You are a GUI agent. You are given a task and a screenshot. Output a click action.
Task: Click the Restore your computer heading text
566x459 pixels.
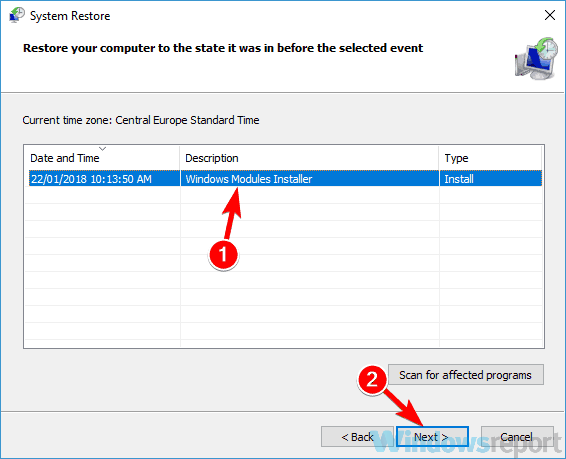pos(223,48)
